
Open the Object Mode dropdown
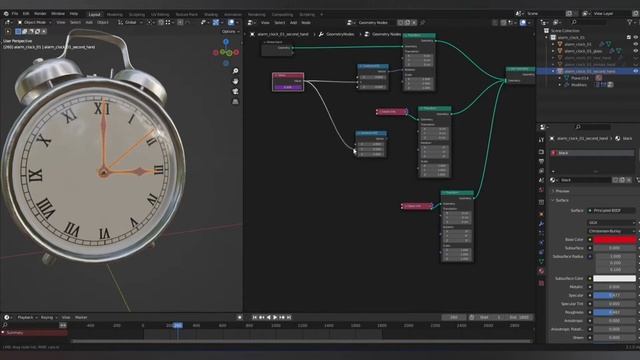(x=34, y=22)
